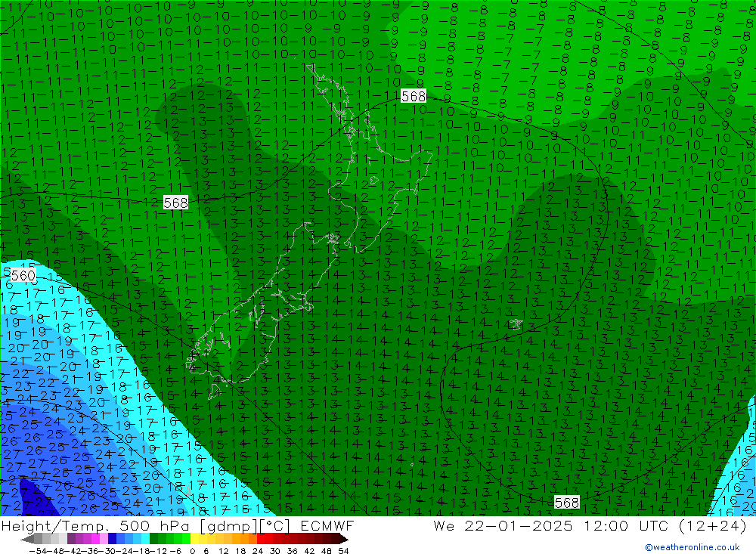Screen dimensions: 756x554
Task: Click the [gdmp] unit label
Action: (x=230, y=525)
